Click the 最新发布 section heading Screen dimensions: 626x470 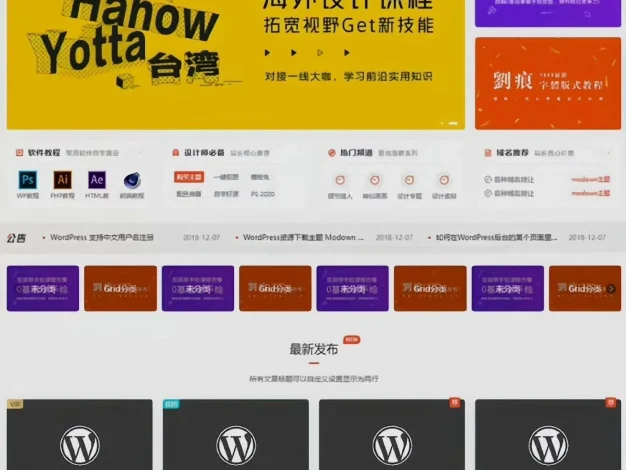[314, 349]
